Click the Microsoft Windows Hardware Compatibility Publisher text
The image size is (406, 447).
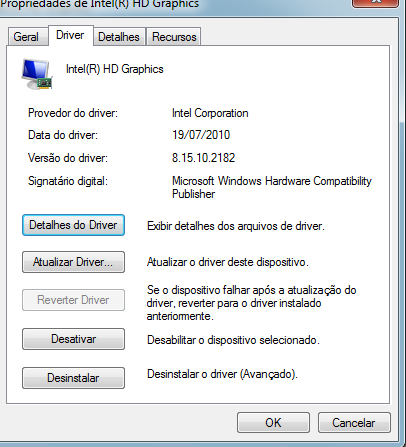272,187
